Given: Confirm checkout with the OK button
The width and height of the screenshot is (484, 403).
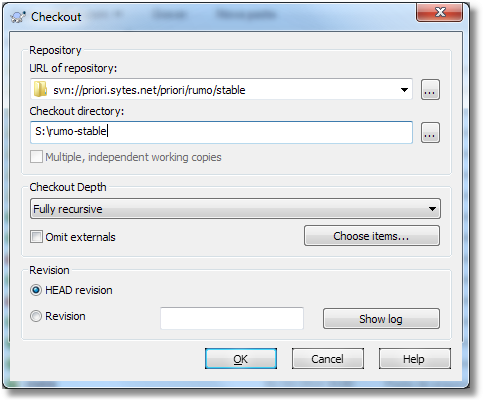Looking at the screenshot, I should point(241,359).
